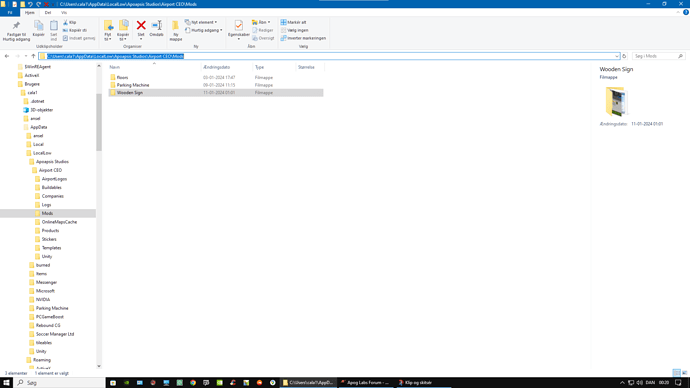Select LocalLow in the navigation tree
690x388 pixels.
pos(42,153)
